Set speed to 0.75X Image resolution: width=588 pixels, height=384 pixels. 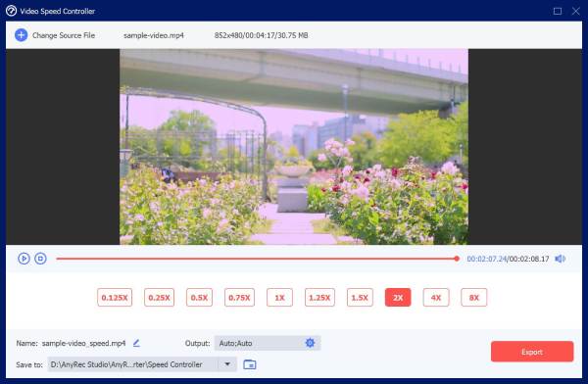(x=239, y=298)
